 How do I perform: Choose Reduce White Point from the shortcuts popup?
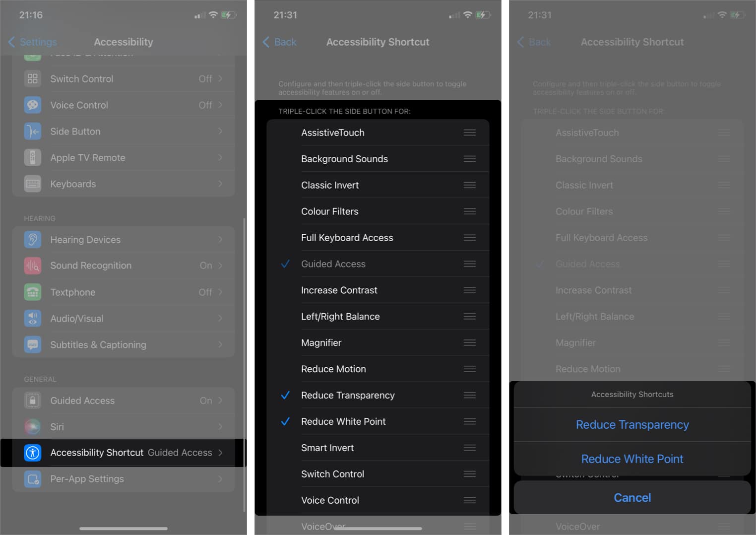tap(632, 459)
